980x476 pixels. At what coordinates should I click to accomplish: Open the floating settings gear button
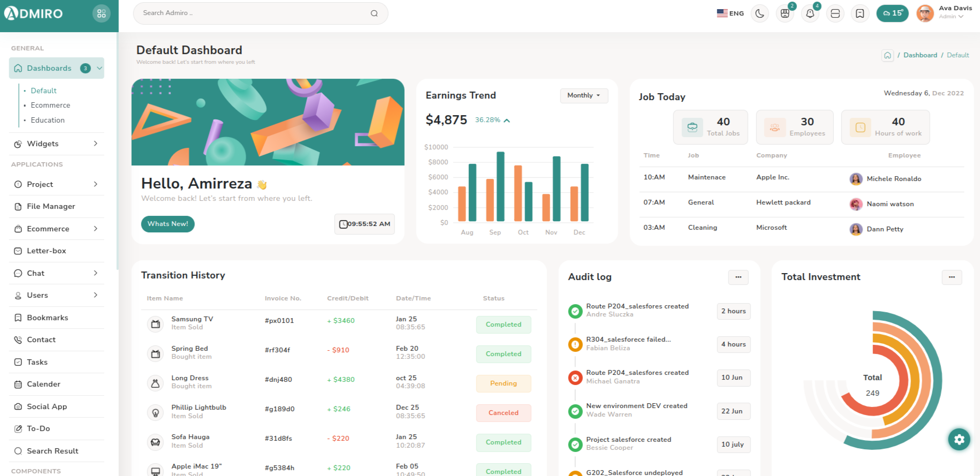pos(959,440)
